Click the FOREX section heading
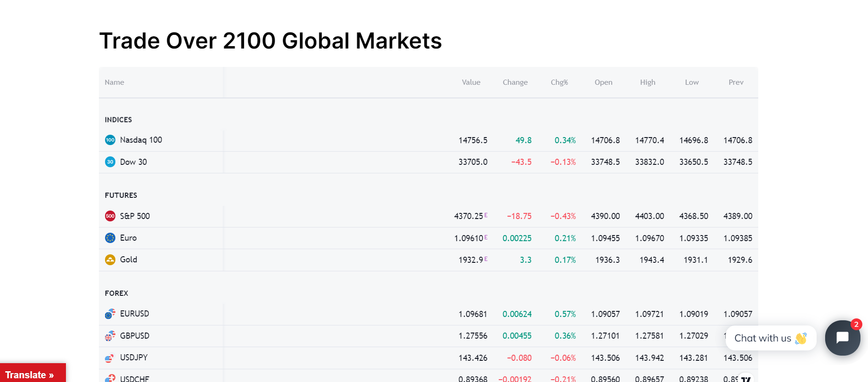 (x=116, y=293)
